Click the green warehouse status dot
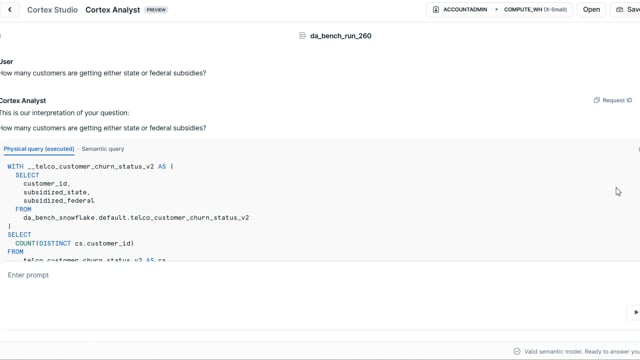Viewport: 640px width, 360px height. 496,9
